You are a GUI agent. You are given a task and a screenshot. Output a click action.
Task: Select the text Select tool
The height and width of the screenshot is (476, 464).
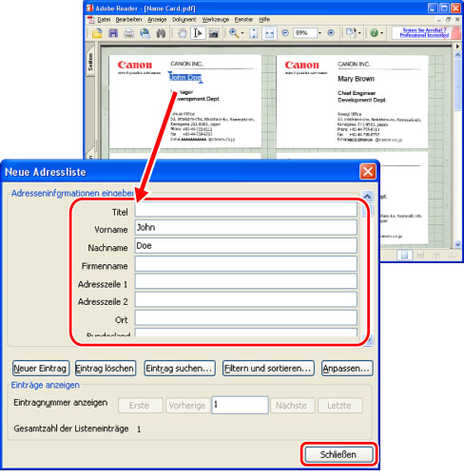pos(198,33)
